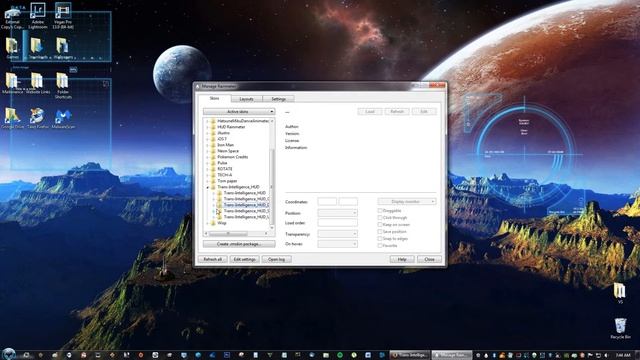Viewport: 640px width, 360px height.
Task: Click the first Coordinates input box
Action: point(327,201)
